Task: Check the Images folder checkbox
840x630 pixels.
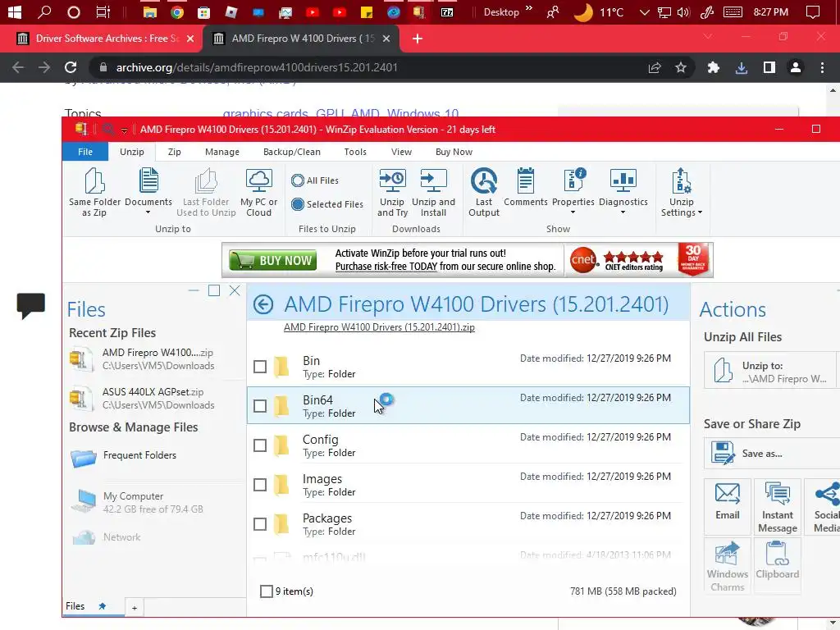Action: tap(260, 485)
